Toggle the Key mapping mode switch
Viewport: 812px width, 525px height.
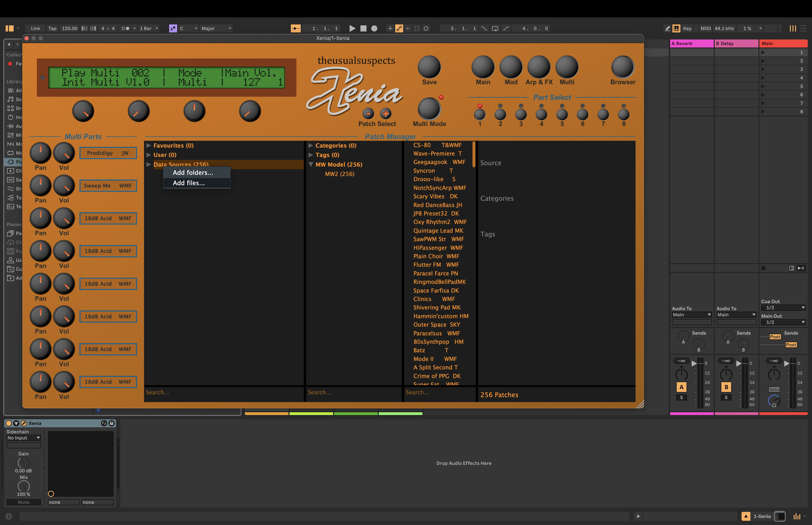click(x=687, y=28)
